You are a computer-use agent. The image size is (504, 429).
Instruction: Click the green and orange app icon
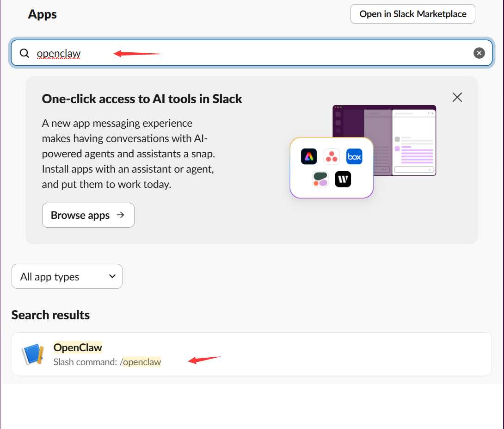point(320,179)
